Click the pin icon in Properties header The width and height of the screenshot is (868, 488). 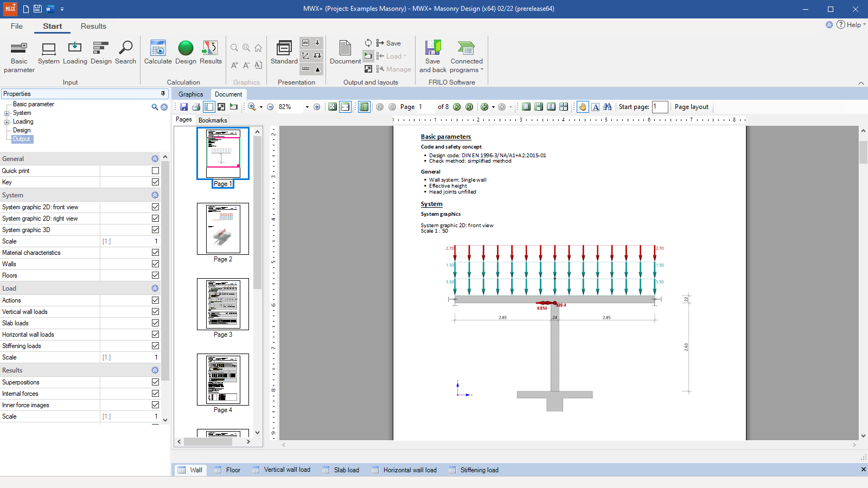pyautogui.click(x=163, y=94)
